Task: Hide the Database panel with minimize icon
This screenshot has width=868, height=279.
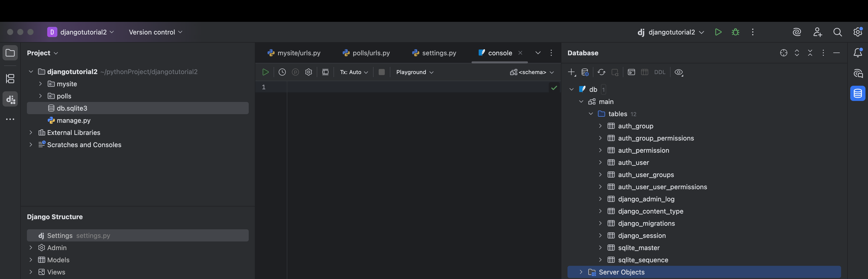Action: pyautogui.click(x=836, y=53)
